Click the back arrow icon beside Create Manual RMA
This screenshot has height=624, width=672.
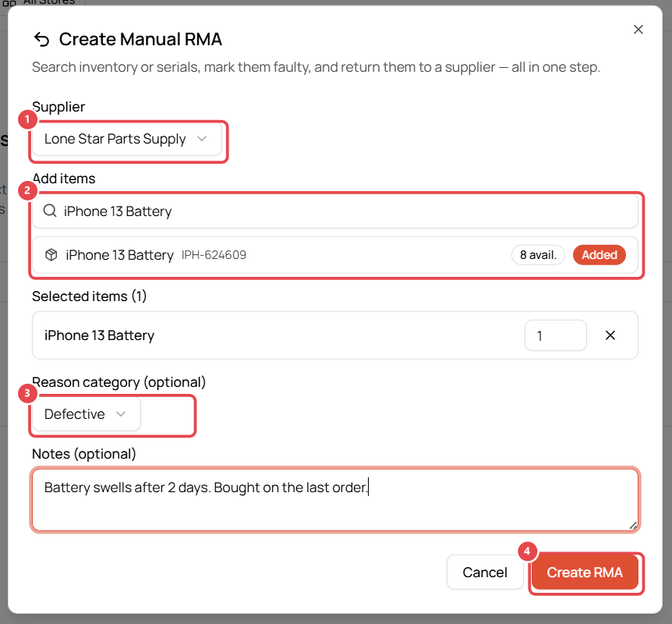tap(41, 40)
